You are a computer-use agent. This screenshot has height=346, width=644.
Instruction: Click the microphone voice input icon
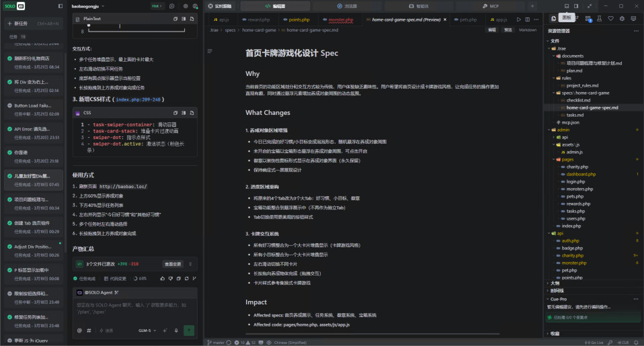pyautogui.click(x=176, y=331)
